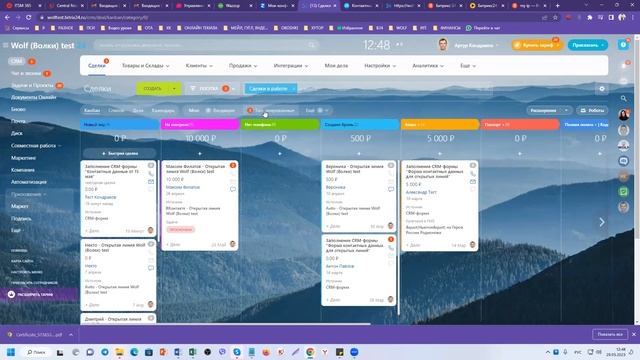Open Задачи и Проекты in the sidebar
The image size is (640, 360).
(32, 85)
